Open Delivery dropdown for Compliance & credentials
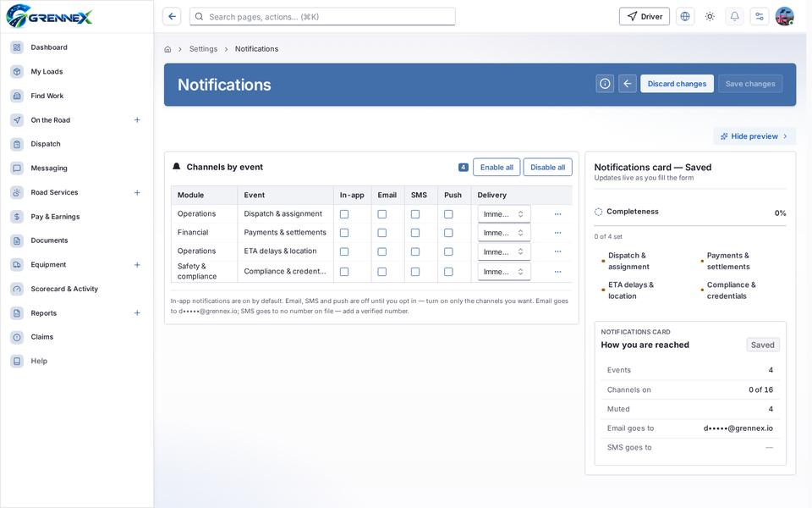This screenshot has width=812, height=508. (x=504, y=272)
